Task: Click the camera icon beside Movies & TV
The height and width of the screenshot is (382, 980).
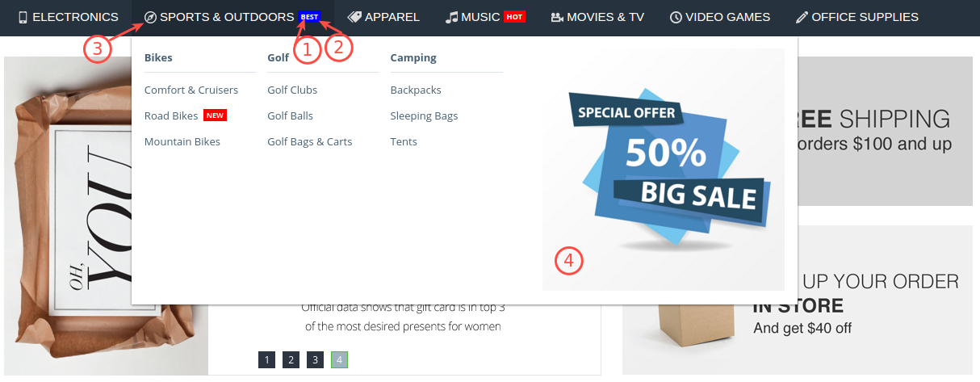Action: click(x=557, y=17)
